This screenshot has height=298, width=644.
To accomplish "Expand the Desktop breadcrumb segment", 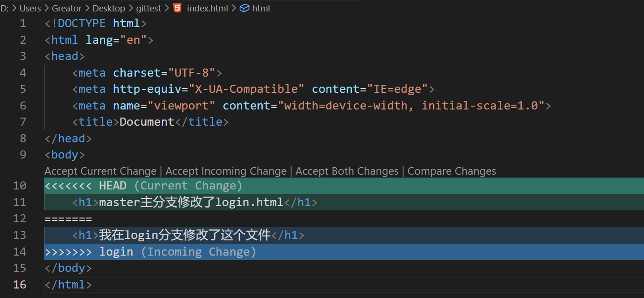I will click(x=109, y=8).
